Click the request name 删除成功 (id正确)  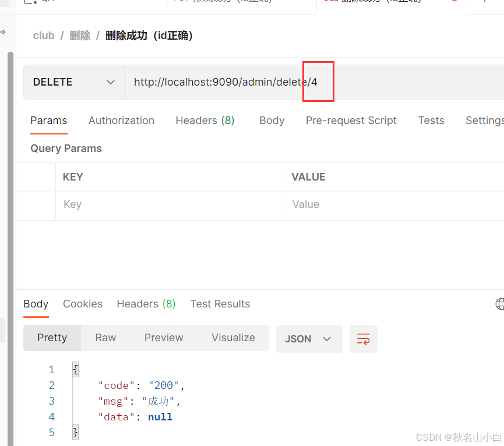(x=149, y=36)
